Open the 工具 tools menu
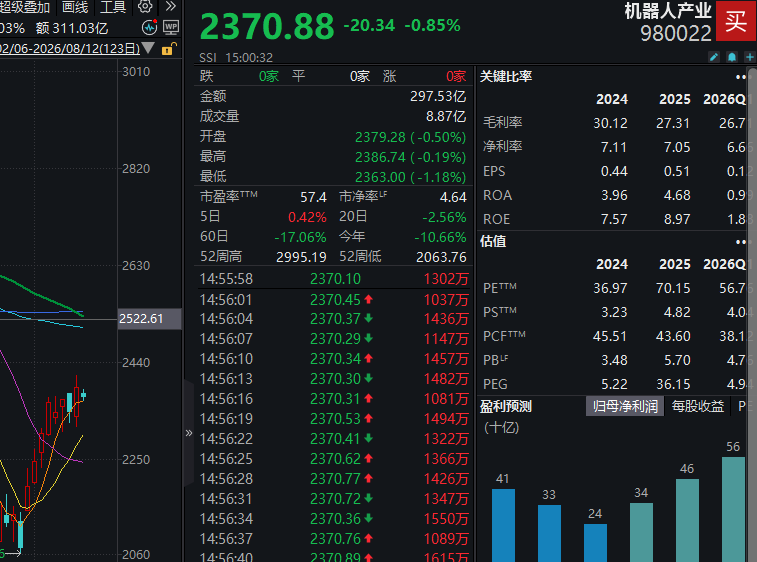757x562 pixels. pyautogui.click(x=112, y=7)
